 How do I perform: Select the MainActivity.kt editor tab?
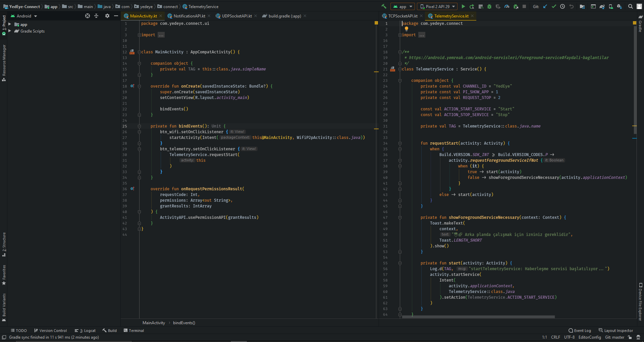tap(143, 16)
